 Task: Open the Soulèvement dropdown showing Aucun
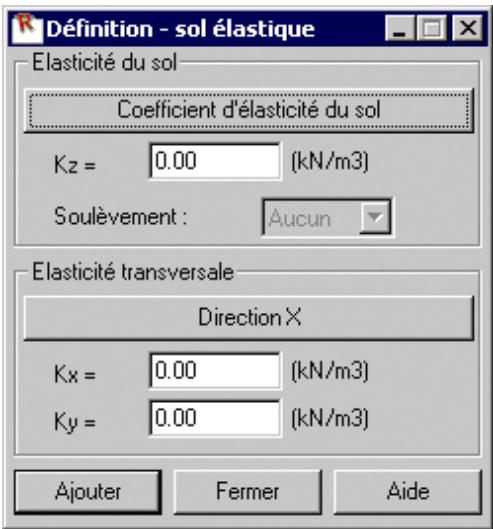327,218
